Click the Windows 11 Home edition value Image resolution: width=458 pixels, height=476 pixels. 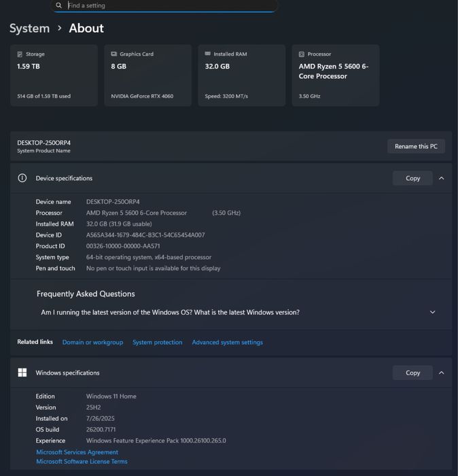[x=111, y=396]
